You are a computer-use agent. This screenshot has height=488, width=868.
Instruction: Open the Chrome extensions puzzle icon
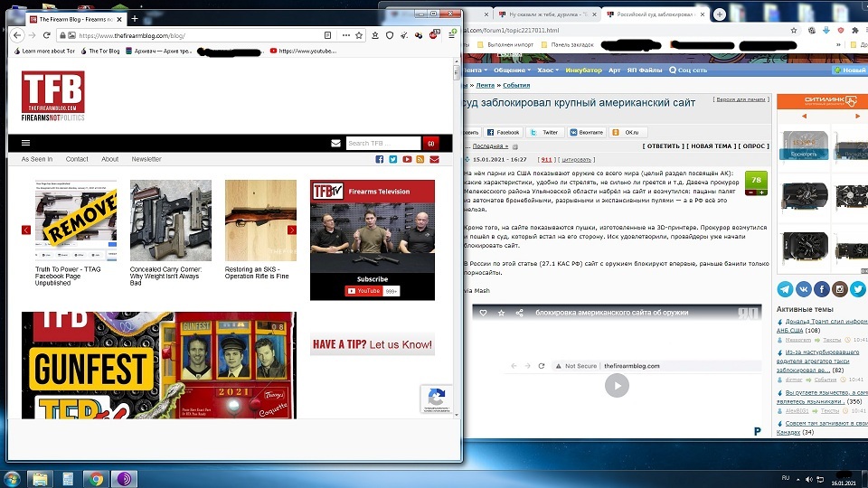pyautogui.click(x=854, y=31)
